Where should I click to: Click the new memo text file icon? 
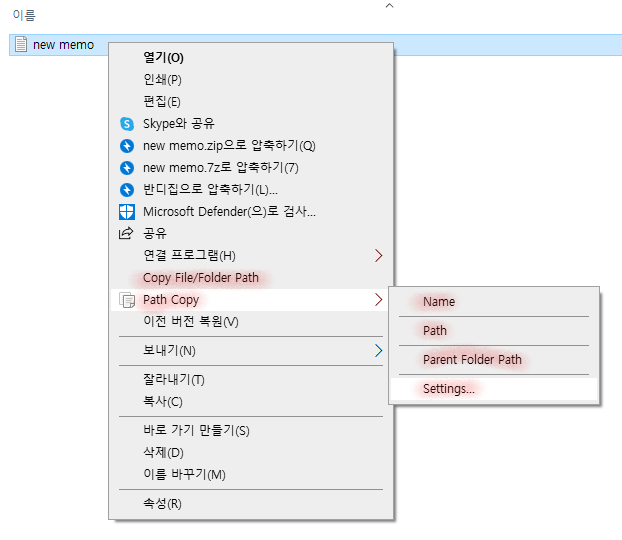click(21, 44)
